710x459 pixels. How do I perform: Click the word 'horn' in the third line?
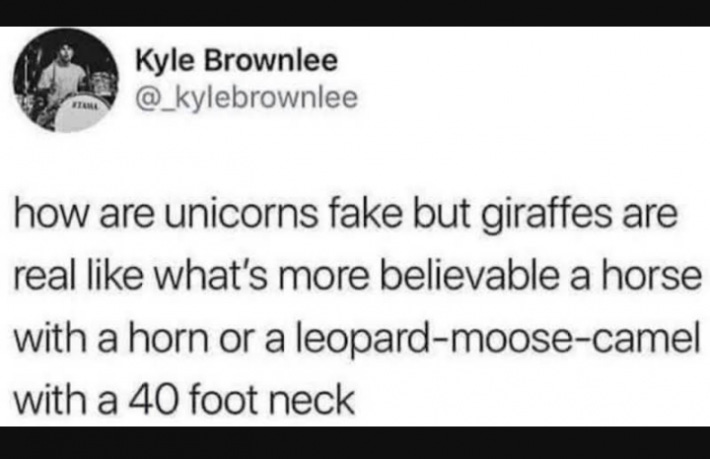[169, 339]
